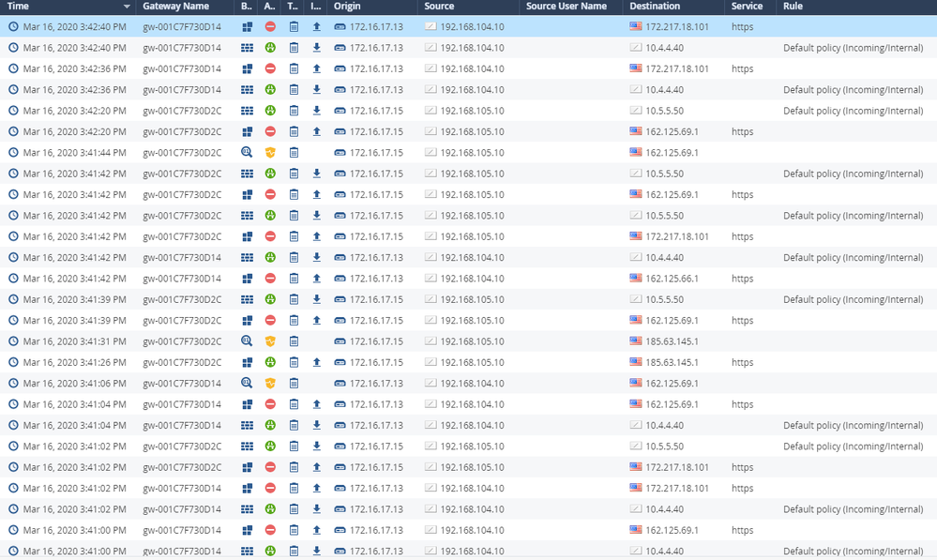Viewport: 937px width, 560px height.
Task: Select the log entry timestamped 3:41:31 PM
Action: (74, 341)
